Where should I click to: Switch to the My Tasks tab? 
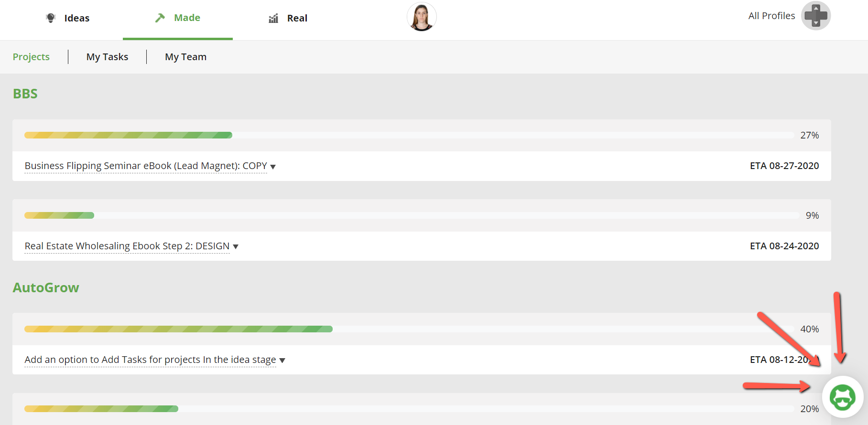107,57
